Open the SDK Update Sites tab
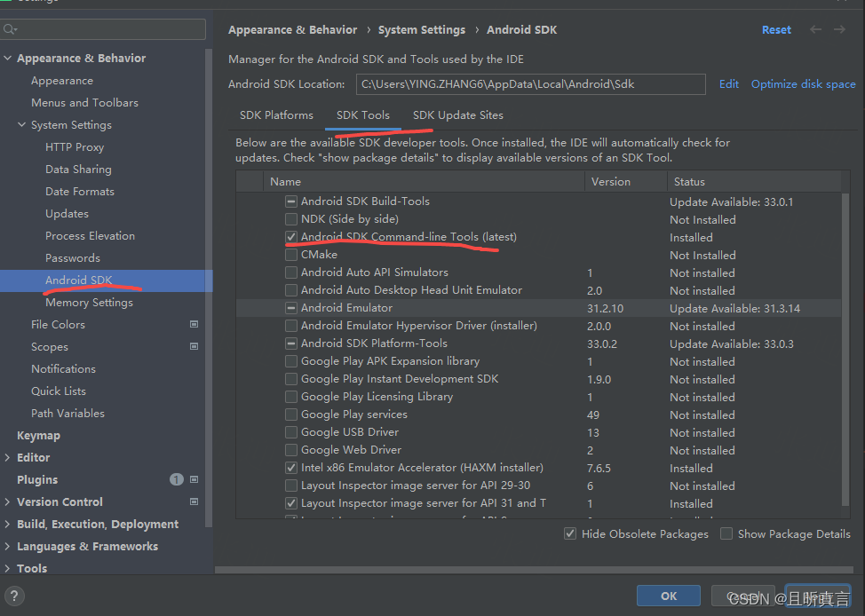Viewport: 865px width, 616px height. (458, 115)
